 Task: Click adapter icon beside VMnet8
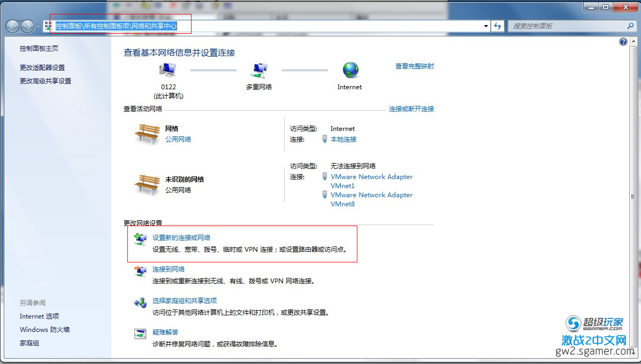[325, 195]
